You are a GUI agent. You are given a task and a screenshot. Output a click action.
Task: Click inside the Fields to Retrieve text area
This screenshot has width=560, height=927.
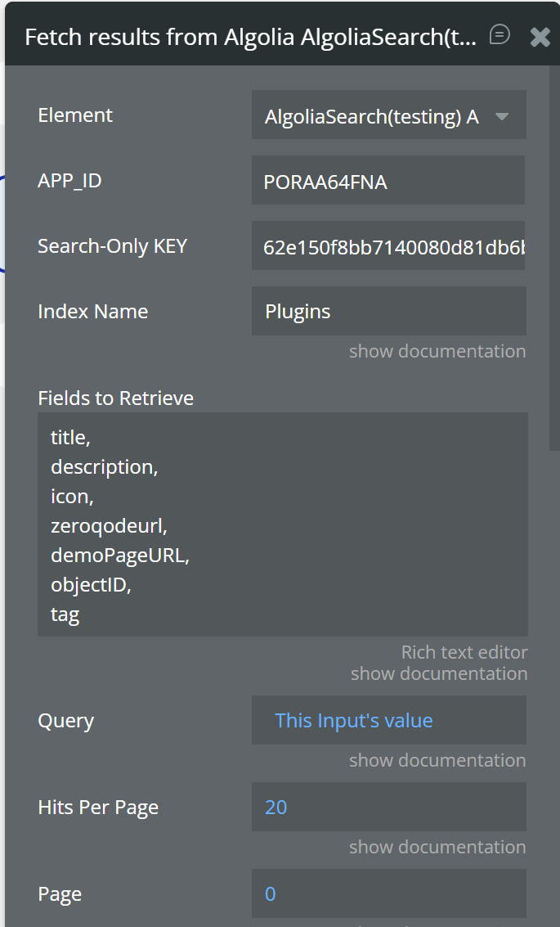pyautogui.click(x=282, y=524)
